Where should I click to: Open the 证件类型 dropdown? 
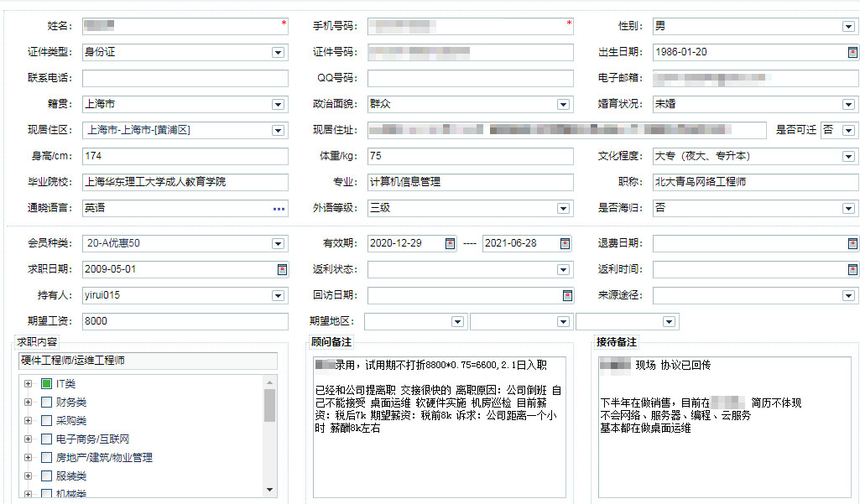278,53
